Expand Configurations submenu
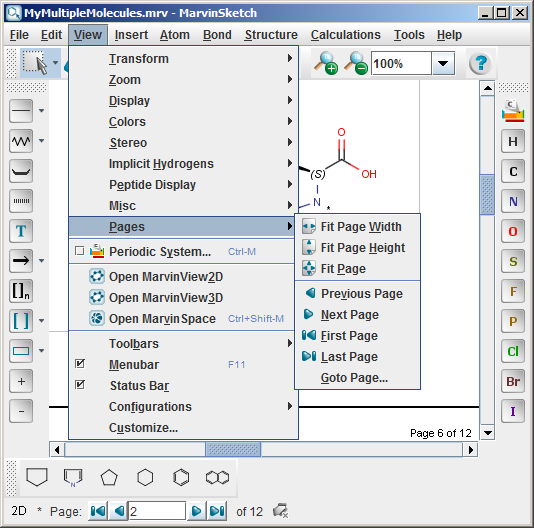The height and width of the screenshot is (528, 534). 184,406
